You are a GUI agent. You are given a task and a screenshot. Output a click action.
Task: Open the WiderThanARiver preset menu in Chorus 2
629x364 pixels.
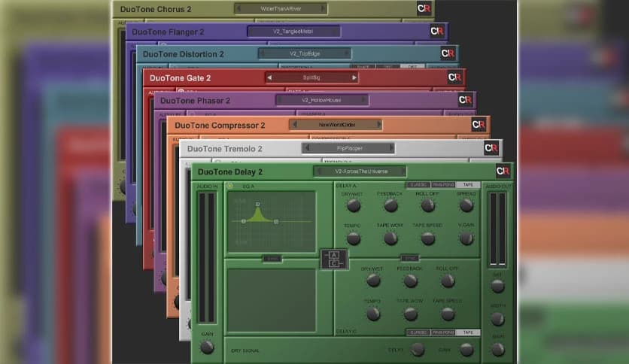[281, 8]
